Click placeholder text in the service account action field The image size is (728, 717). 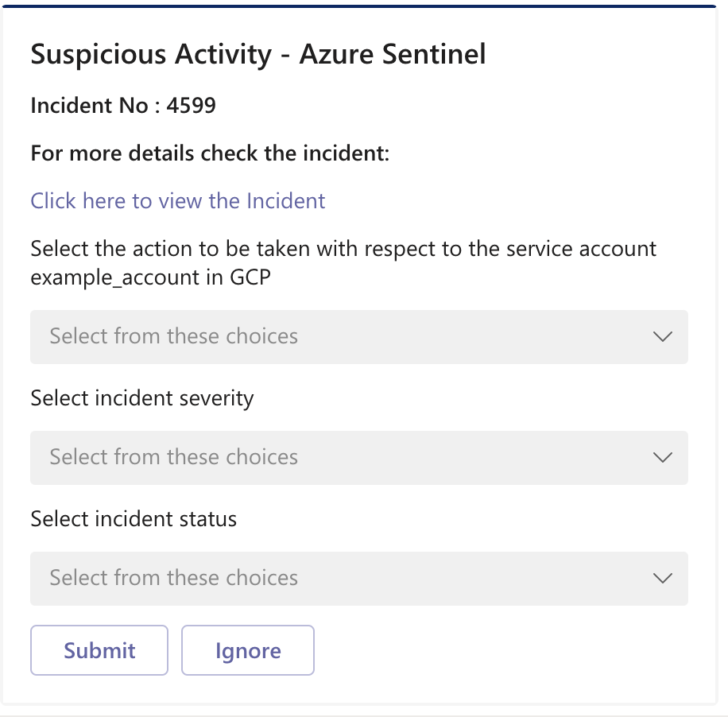tap(174, 337)
